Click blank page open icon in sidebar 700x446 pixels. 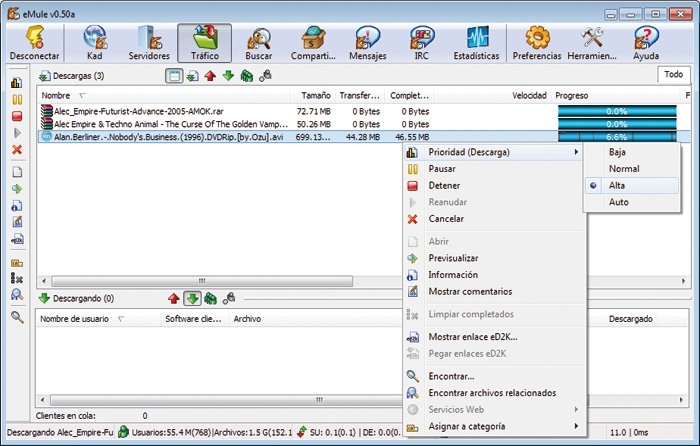tap(17, 172)
